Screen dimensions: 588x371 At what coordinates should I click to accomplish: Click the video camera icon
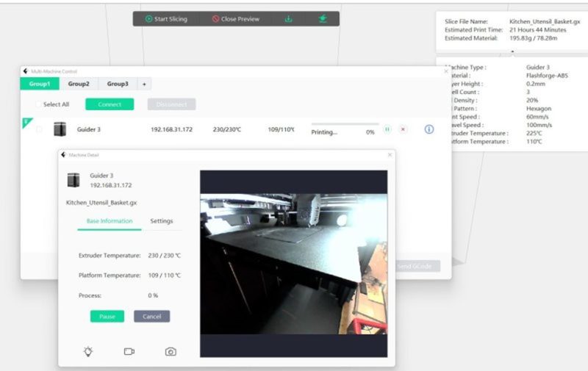click(129, 352)
